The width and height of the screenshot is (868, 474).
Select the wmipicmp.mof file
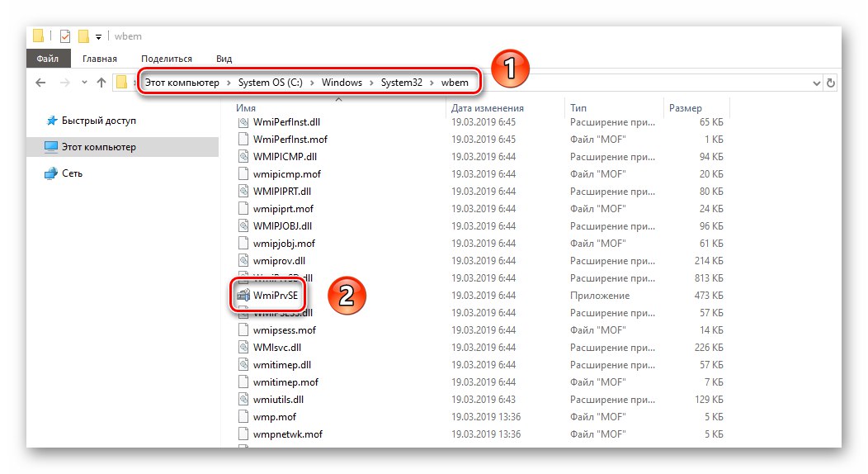coord(287,174)
